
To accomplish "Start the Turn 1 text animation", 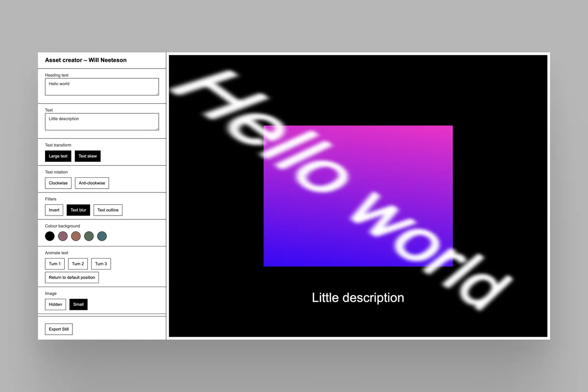I will [54, 264].
